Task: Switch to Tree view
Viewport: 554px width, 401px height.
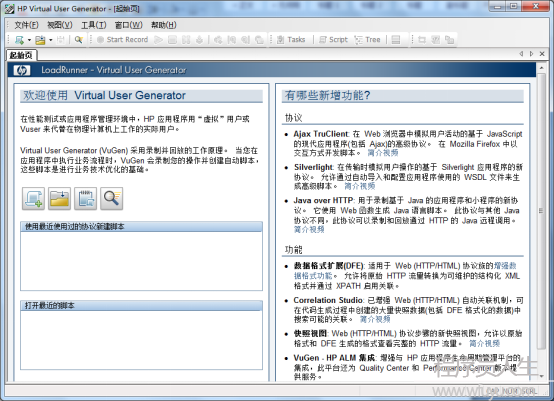Action: click(367, 40)
